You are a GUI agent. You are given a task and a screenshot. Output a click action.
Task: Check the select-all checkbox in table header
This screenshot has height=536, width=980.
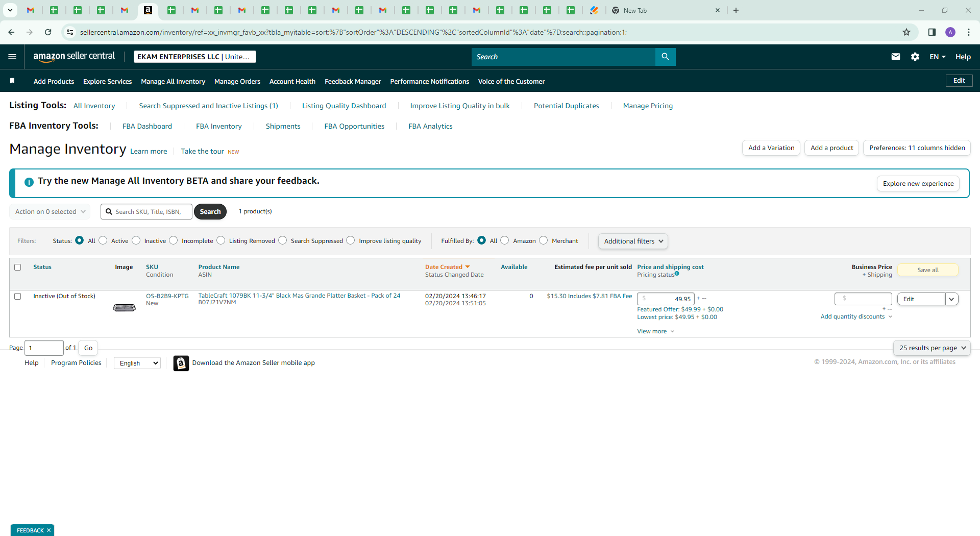[x=18, y=267]
